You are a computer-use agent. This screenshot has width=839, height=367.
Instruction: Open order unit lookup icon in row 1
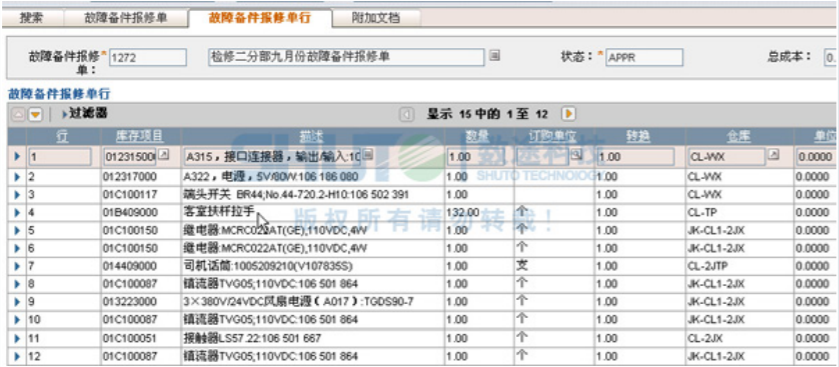(x=575, y=155)
